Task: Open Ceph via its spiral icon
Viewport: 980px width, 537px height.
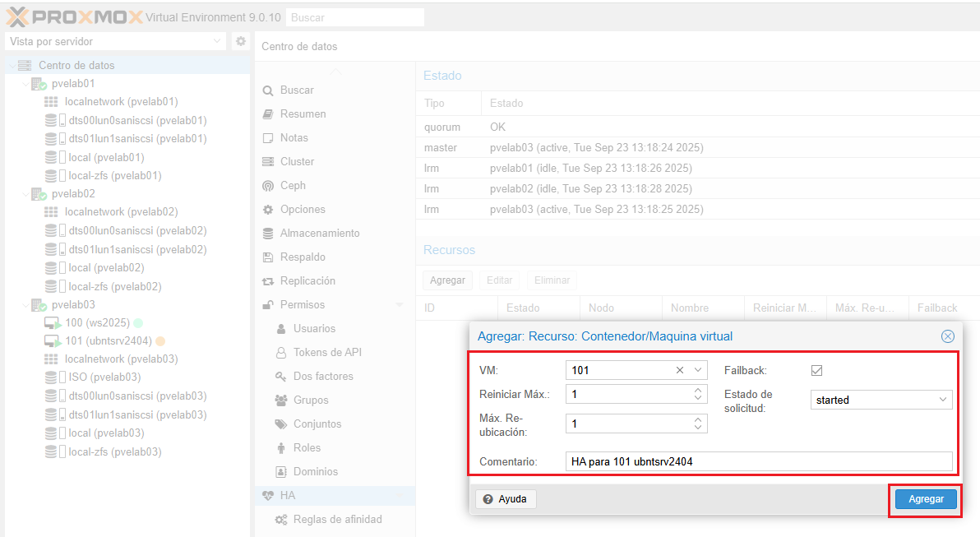Action: [x=268, y=186]
